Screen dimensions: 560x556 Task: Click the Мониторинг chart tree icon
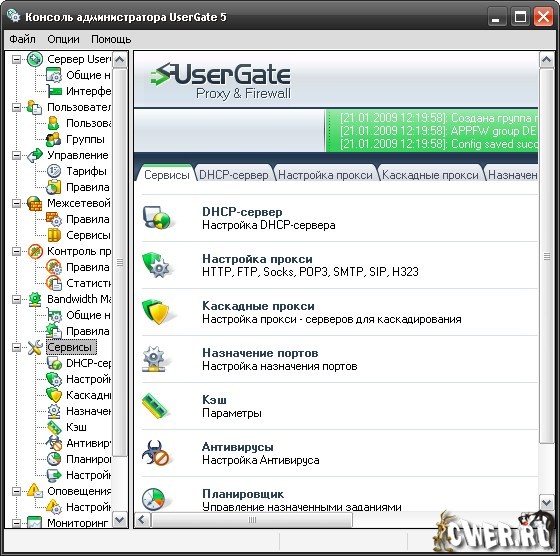[x=35, y=523]
